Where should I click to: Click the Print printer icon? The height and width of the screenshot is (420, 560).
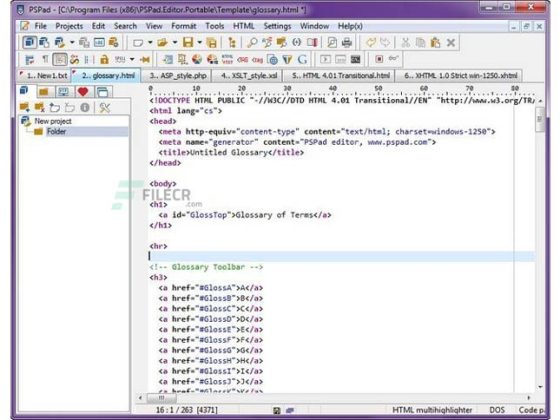point(346,43)
